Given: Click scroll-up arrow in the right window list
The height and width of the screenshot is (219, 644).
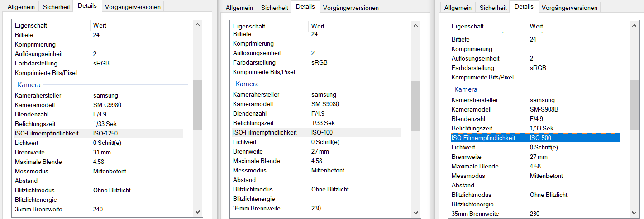Looking at the screenshot, I should click(634, 26).
